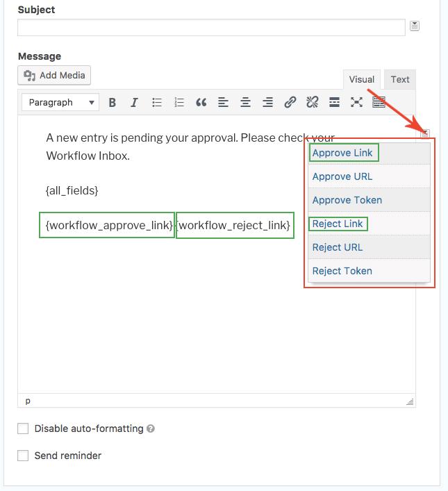Choose Approve Link from the merge tag list
448x491 pixels.
[342, 153]
